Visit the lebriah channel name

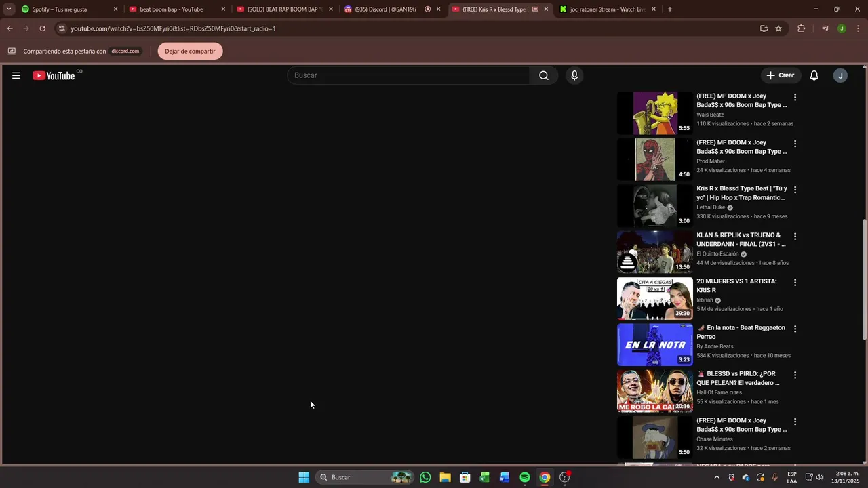[x=705, y=300]
